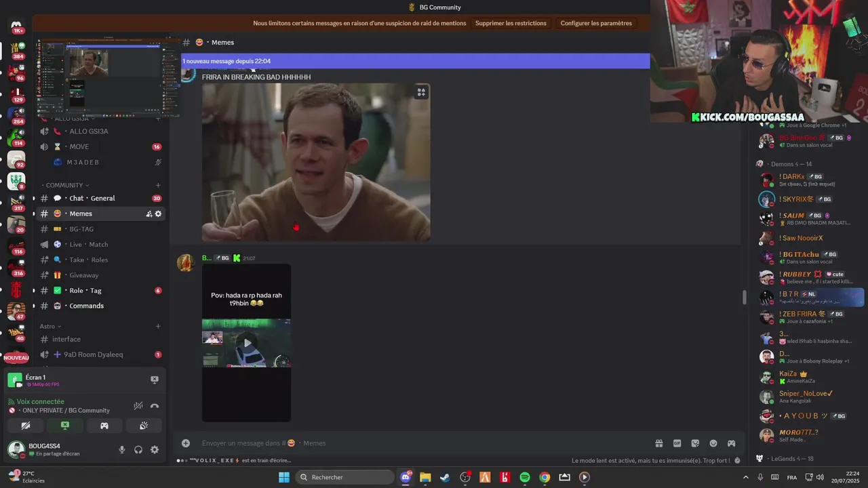Image resolution: width=868 pixels, height=488 pixels.
Task: Open the NOUVEAU badge server icon
Action: [x=16, y=357]
